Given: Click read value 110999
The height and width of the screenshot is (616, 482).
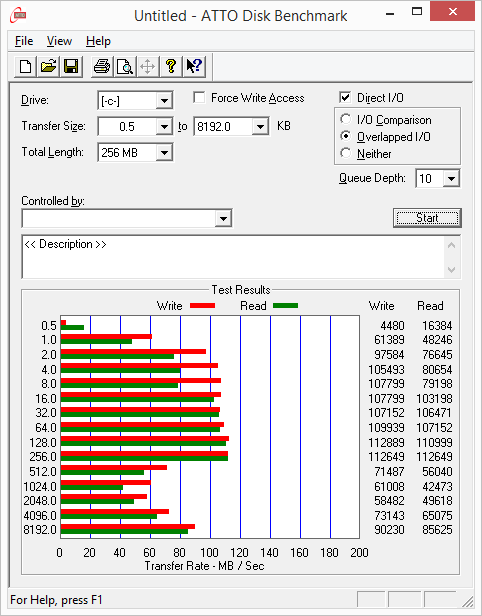Looking at the screenshot, I should point(434,442).
